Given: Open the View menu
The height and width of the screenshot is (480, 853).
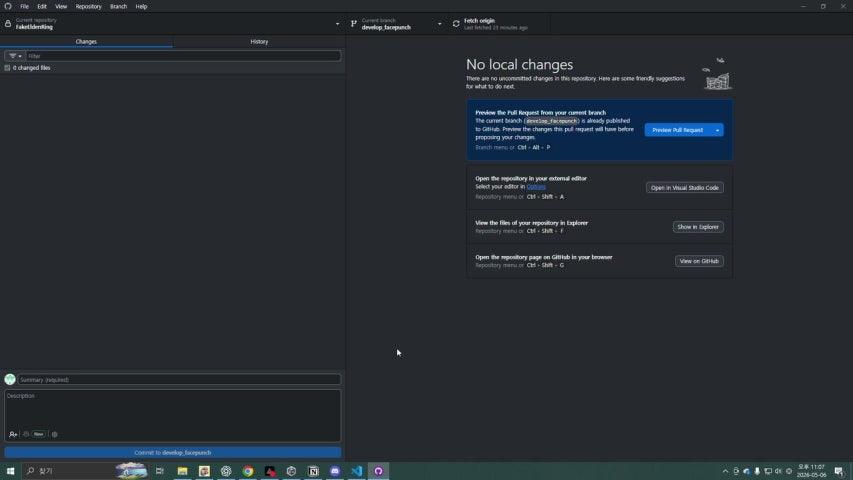Looking at the screenshot, I should tap(61, 7).
